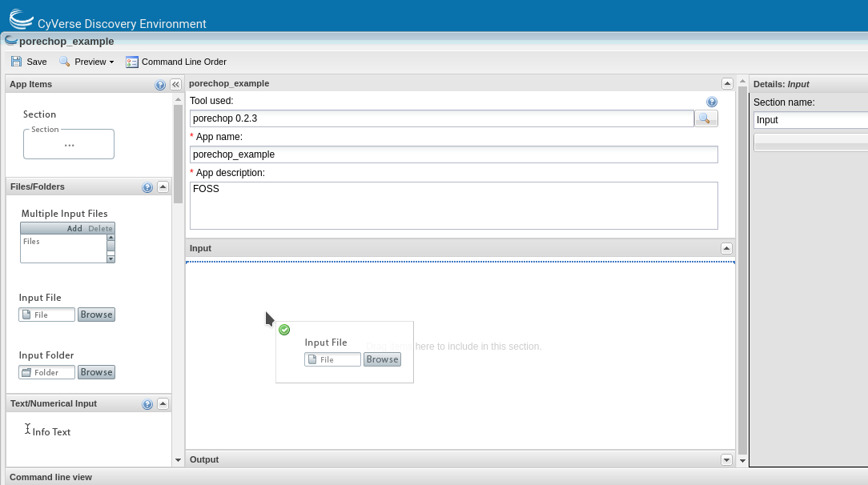868x485 pixels.
Task: Collapse the Files/Folders group
Action: (x=163, y=187)
